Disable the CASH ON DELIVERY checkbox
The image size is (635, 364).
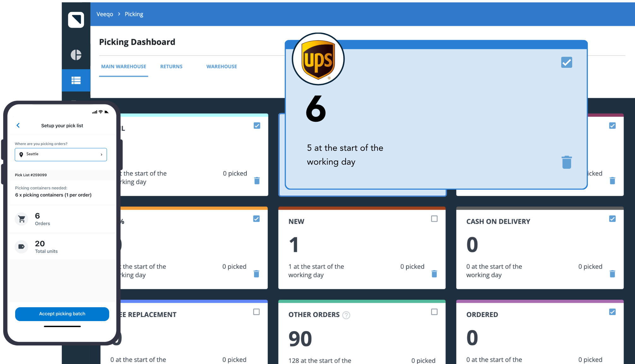click(x=612, y=218)
